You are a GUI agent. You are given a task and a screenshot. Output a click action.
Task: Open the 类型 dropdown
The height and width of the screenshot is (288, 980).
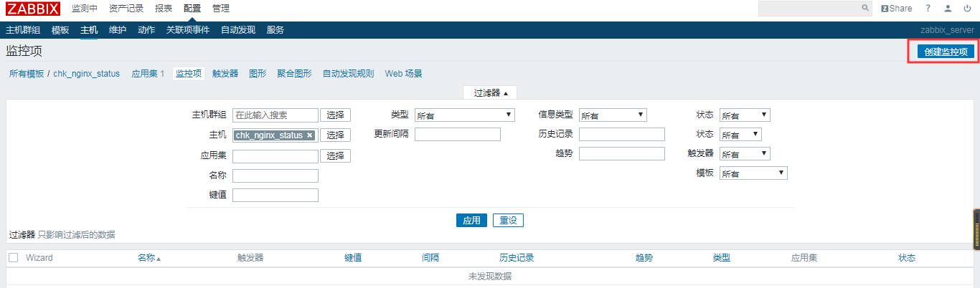[465, 115]
